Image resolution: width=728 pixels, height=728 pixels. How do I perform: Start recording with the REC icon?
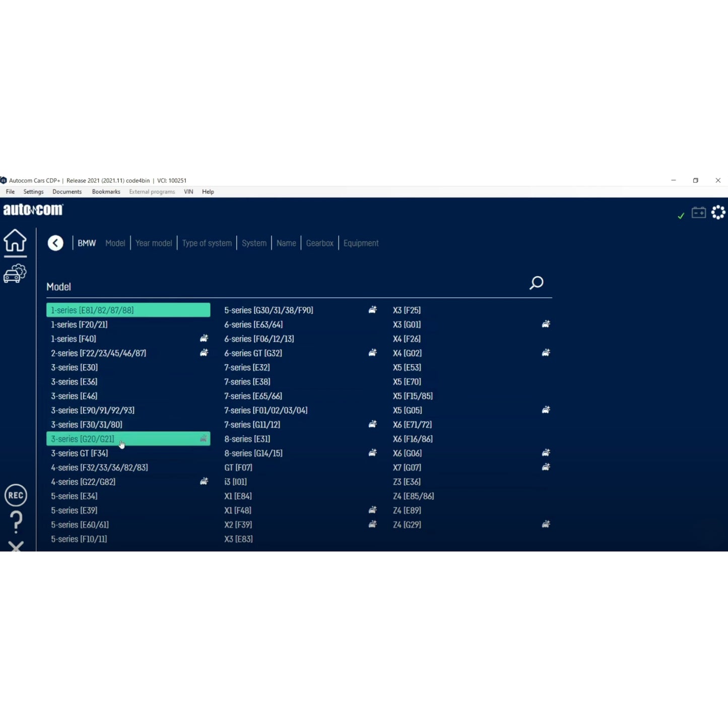point(16,495)
